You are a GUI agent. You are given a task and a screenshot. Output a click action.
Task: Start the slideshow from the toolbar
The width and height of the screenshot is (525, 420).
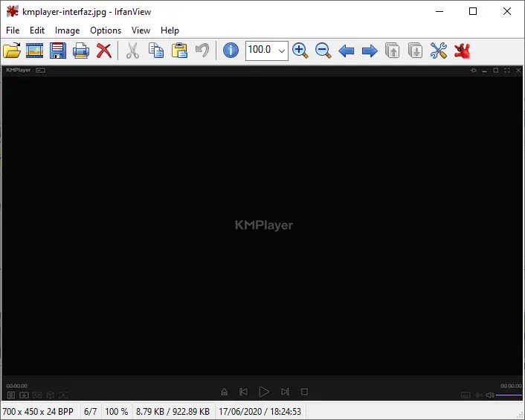click(34, 51)
